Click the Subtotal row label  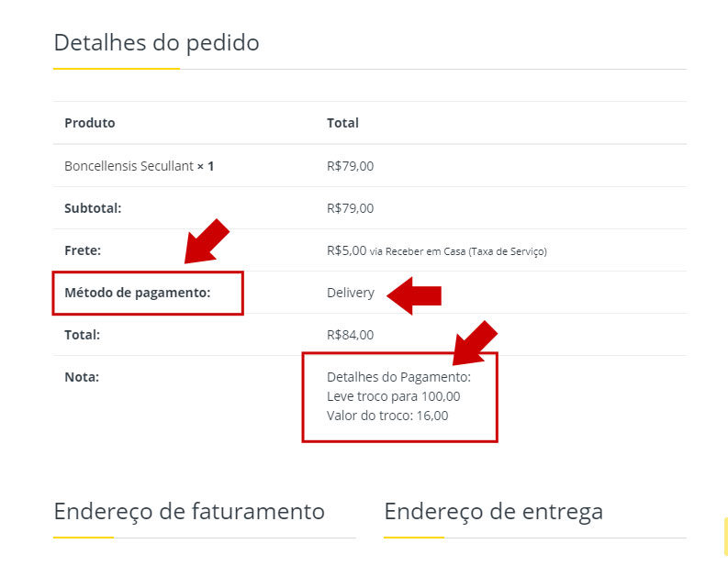point(93,208)
